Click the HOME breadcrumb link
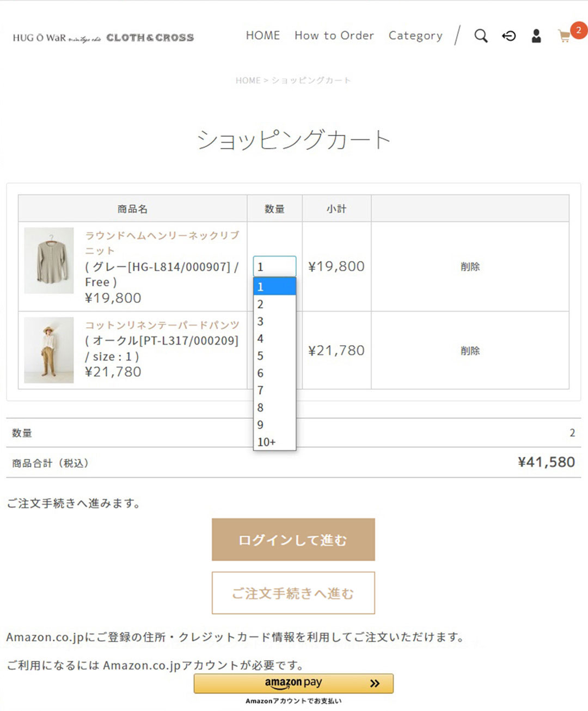 pyautogui.click(x=248, y=81)
